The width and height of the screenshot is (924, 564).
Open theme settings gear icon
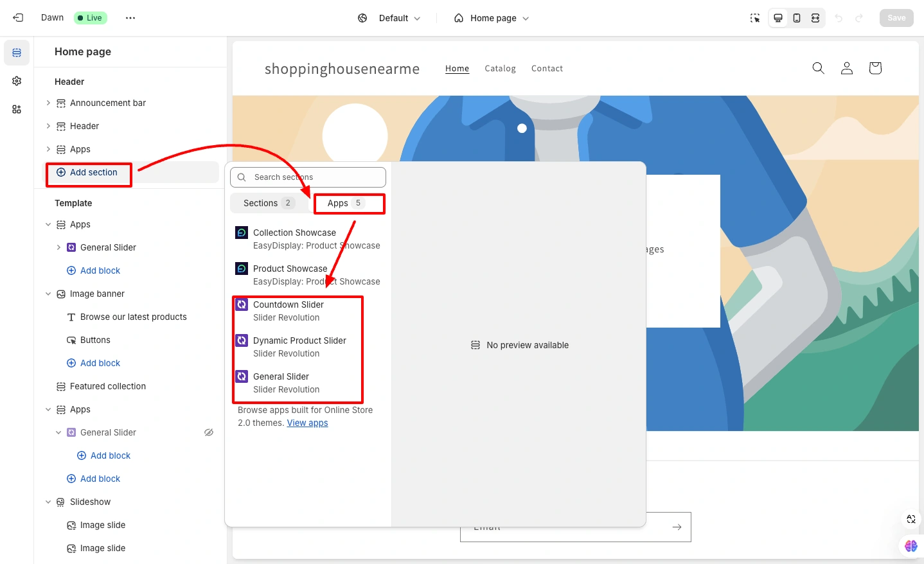pyautogui.click(x=17, y=81)
